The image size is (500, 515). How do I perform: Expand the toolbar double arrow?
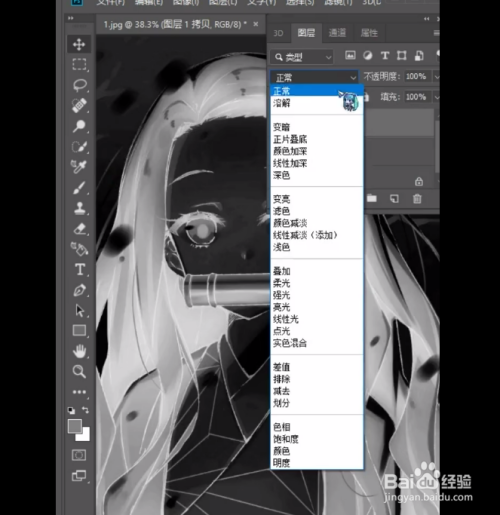point(71,18)
